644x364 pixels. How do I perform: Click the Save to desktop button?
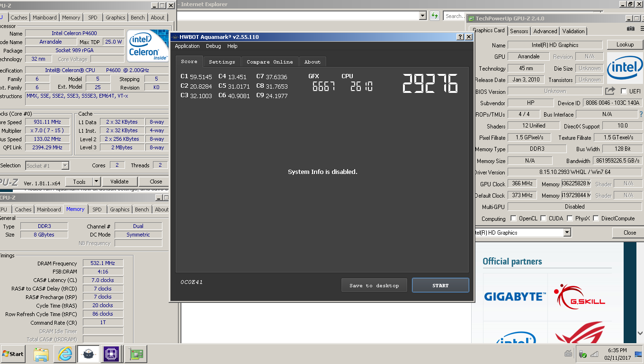(x=374, y=285)
